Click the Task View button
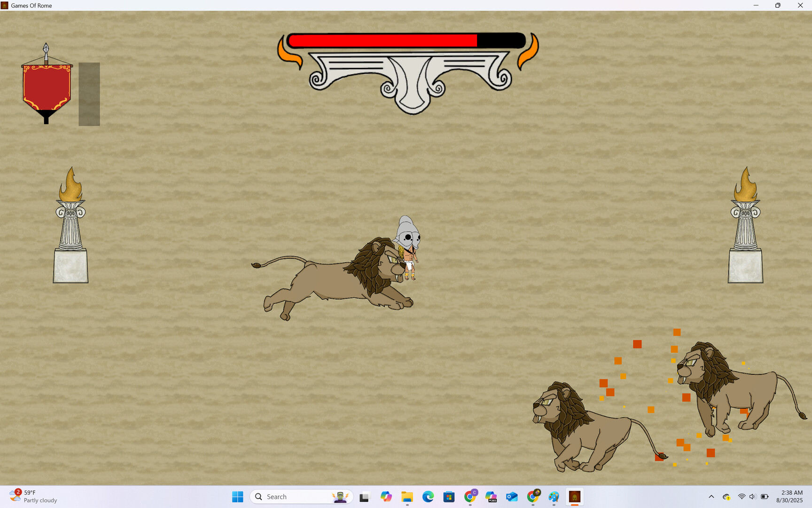The width and height of the screenshot is (812, 508). (x=365, y=497)
